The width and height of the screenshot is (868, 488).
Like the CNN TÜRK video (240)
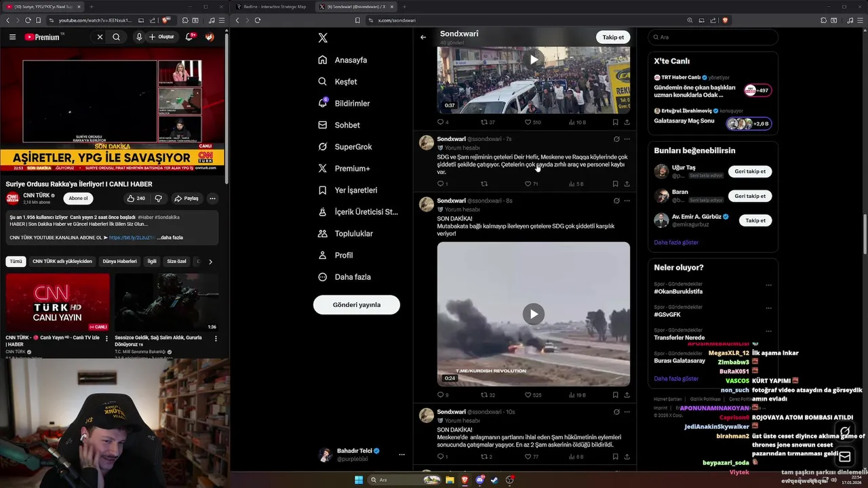point(136,199)
